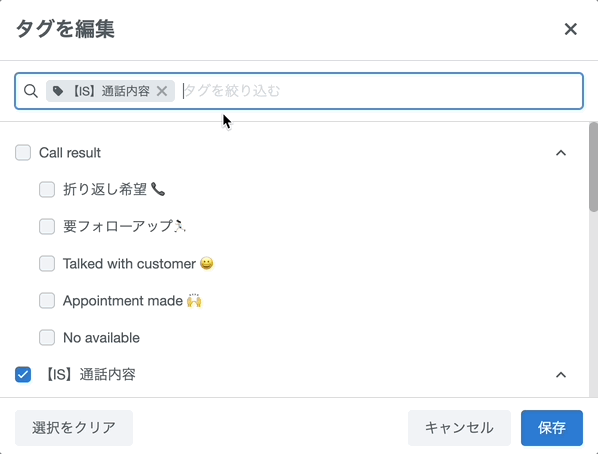Viewport: 598px width, 454px height.
Task: Click the smiley emoji beside Talked with customer
Action: pos(207,263)
